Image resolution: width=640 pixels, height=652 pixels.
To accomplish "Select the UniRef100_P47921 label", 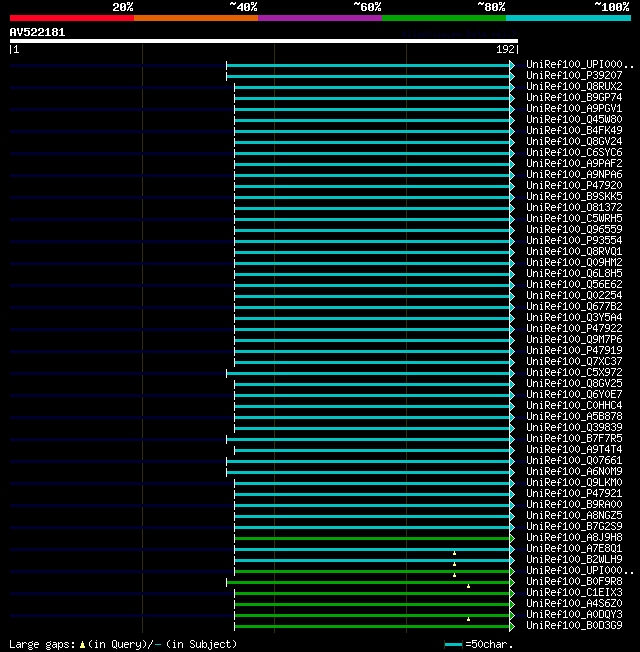I will (x=574, y=494).
